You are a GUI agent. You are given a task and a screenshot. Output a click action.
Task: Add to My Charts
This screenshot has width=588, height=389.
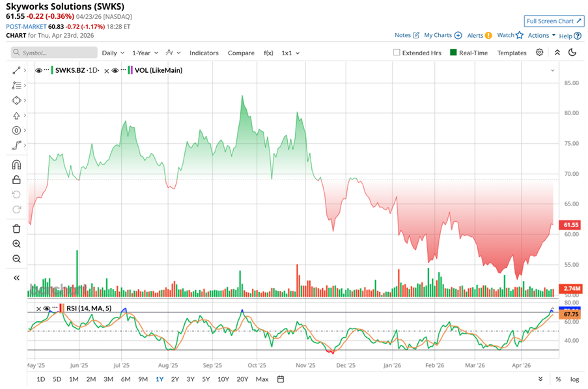pos(443,35)
